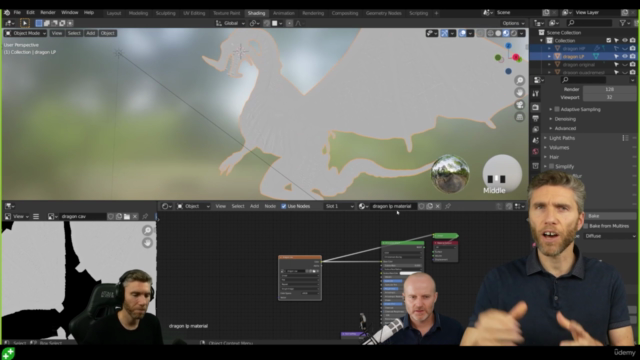Add a new workspace with plus button

click(x=436, y=13)
